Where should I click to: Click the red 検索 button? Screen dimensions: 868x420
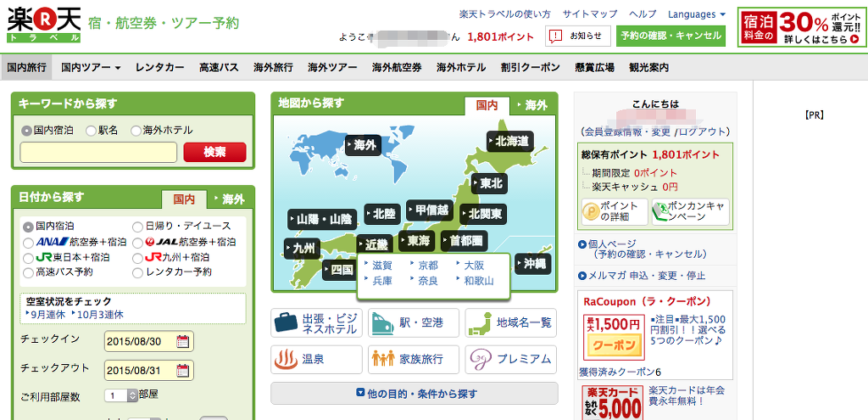coord(214,153)
